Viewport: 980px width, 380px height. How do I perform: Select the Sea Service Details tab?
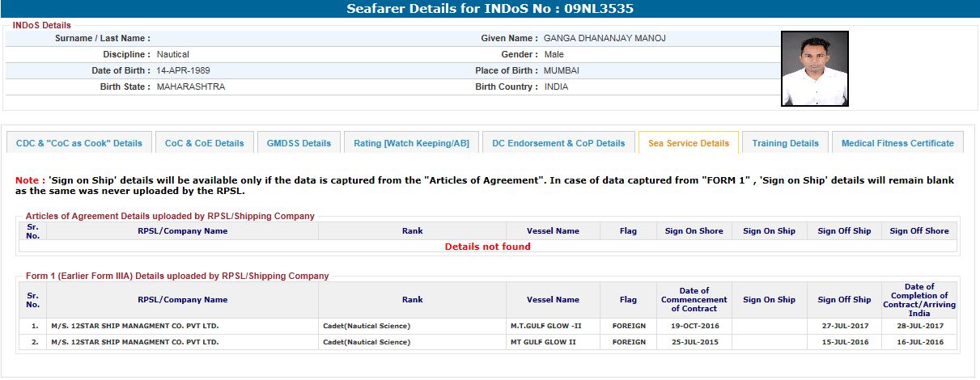(688, 143)
